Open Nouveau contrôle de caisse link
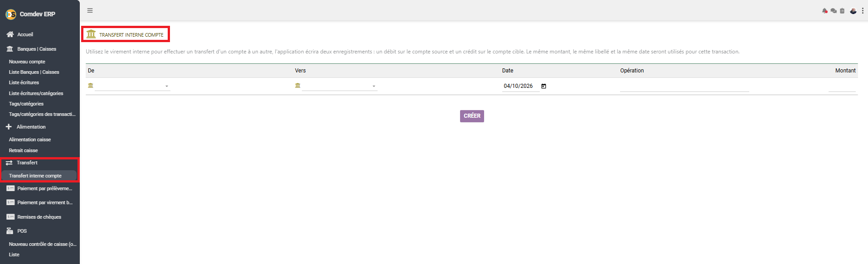 [x=43, y=244]
